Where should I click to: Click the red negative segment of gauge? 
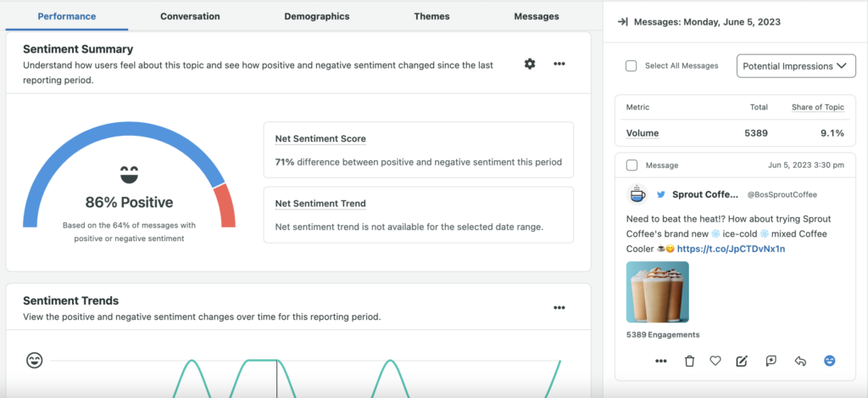pyautogui.click(x=224, y=206)
